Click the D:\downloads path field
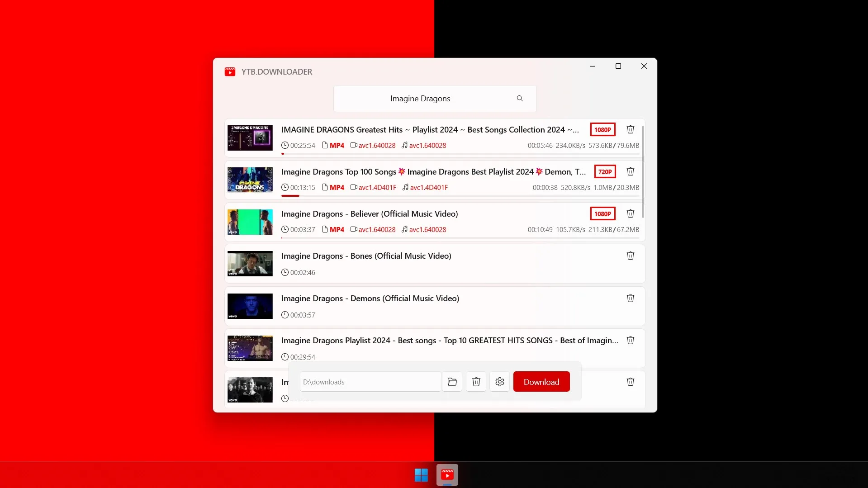This screenshot has height=488, width=868. click(x=370, y=382)
